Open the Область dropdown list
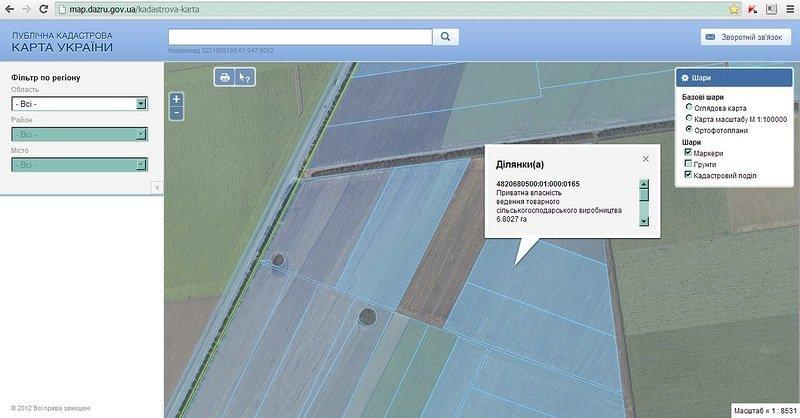This screenshot has width=800, height=418. 80,103
